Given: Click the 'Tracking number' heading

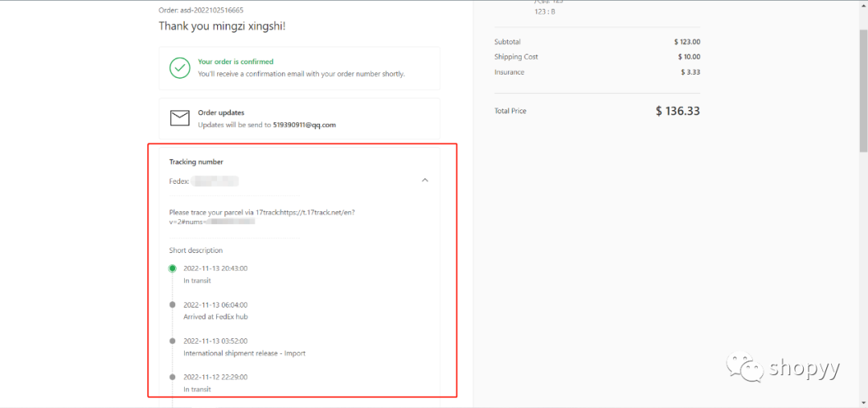Looking at the screenshot, I should 196,162.
